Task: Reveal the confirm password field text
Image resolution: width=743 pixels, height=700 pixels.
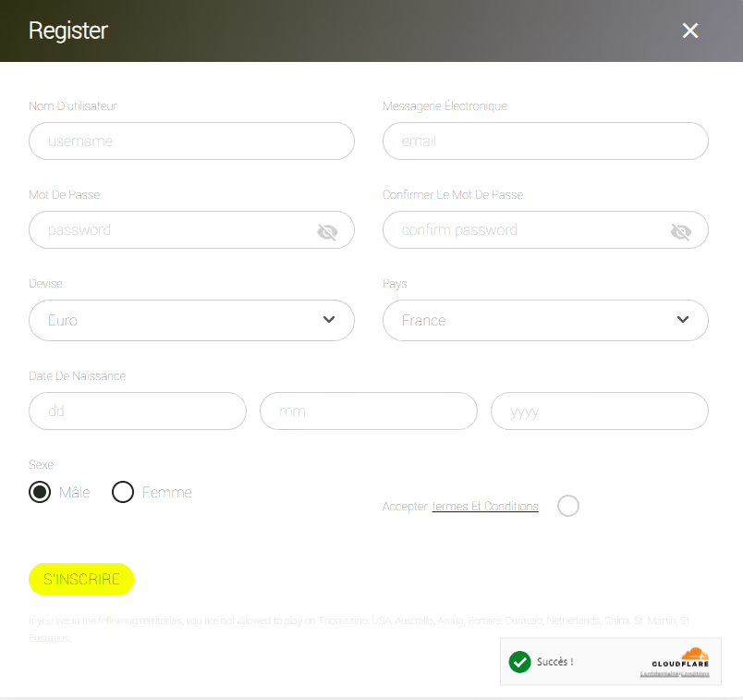Action: [681, 231]
